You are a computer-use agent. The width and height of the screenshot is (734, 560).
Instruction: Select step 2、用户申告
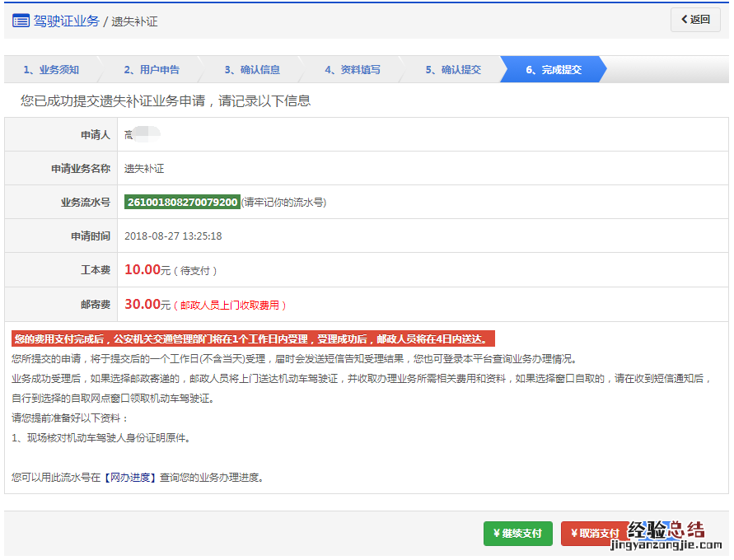[152, 70]
